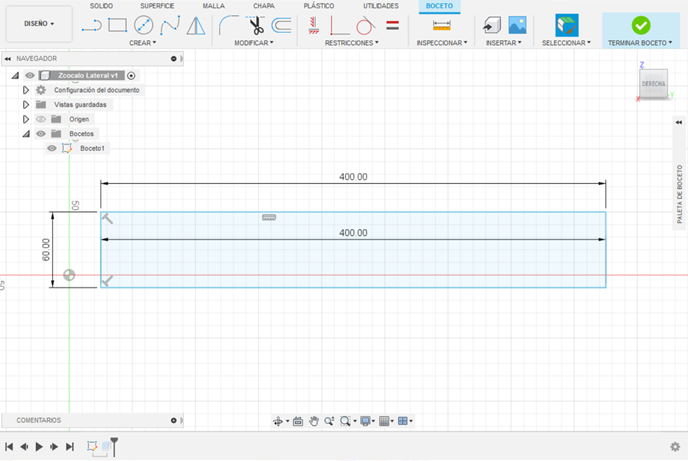Image resolution: width=688 pixels, height=461 pixels.
Task: Collapse the Bocetos tree node
Action: [26, 134]
